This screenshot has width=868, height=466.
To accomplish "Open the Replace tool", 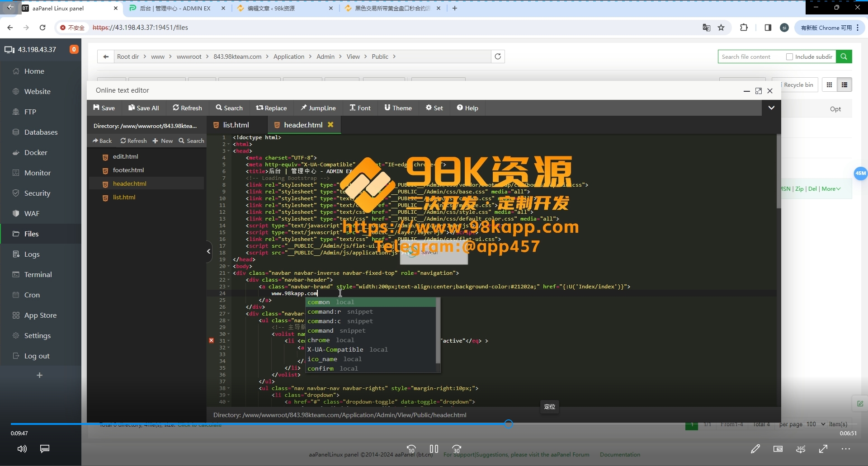I will (x=271, y=108).
